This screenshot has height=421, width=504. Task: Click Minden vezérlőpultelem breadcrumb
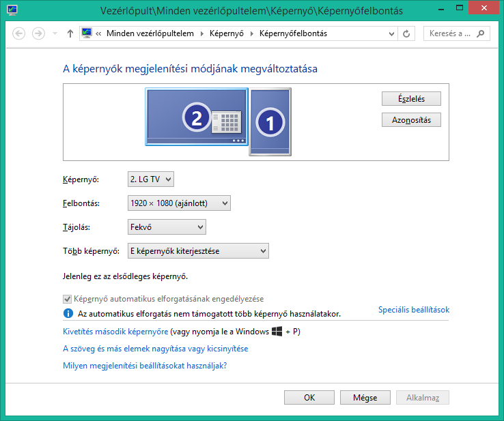[x=150, y=33]
